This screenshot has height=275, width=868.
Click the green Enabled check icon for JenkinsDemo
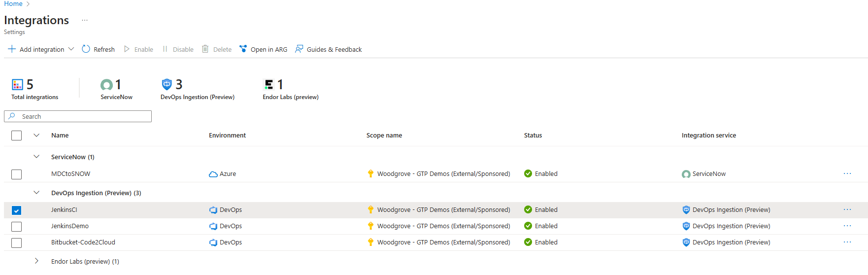tap(528, 226)
